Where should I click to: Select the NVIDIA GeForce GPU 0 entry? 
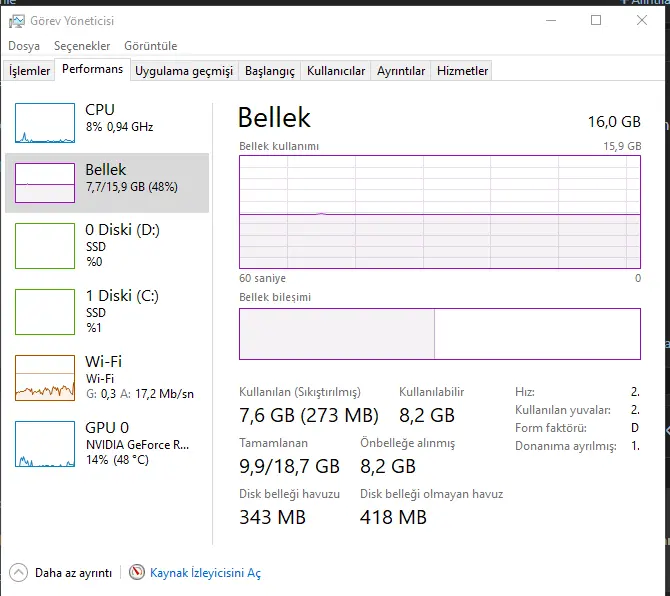click(x=107, y=444)
